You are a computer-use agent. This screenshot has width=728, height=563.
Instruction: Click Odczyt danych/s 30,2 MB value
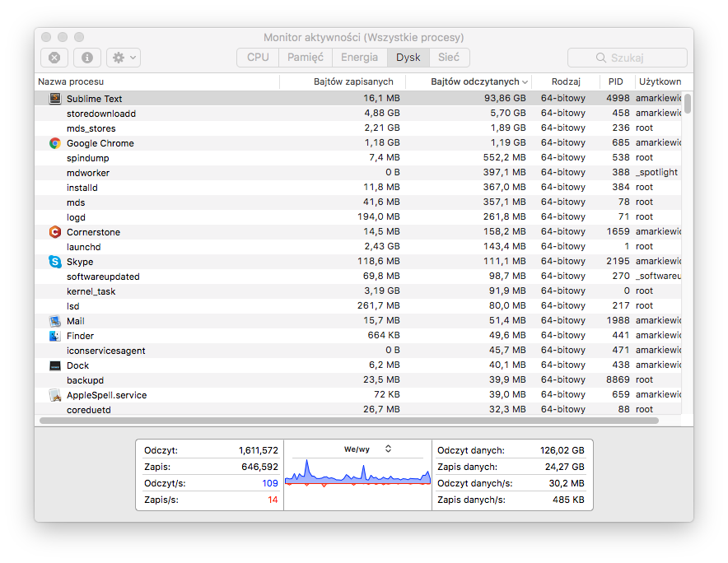pos(567,483)
